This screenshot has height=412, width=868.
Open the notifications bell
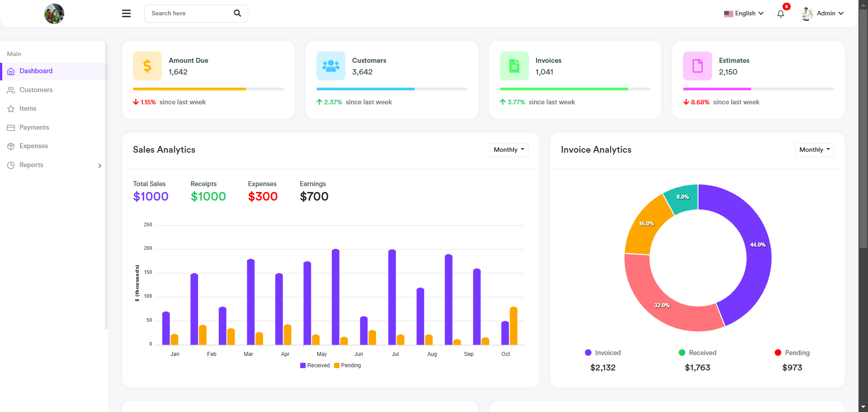pos(780,14)
